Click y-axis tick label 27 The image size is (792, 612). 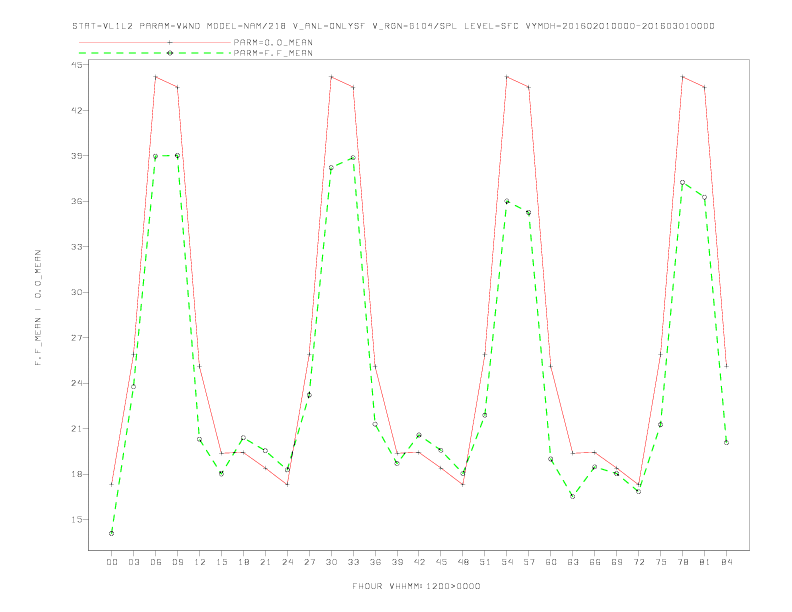(77, 337)
